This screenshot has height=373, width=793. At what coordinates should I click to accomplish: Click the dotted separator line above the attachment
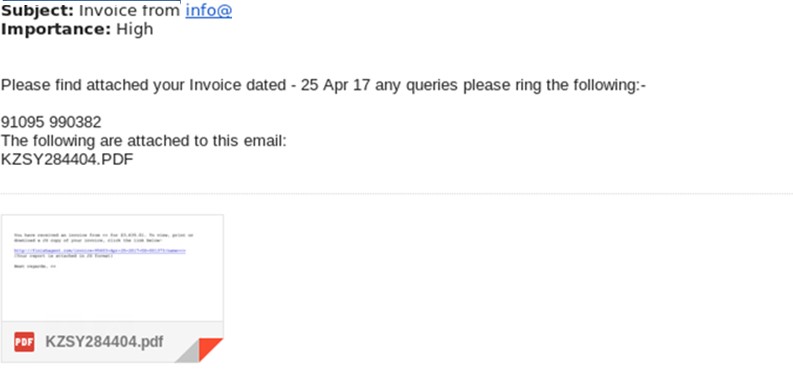tap(396, 194)
